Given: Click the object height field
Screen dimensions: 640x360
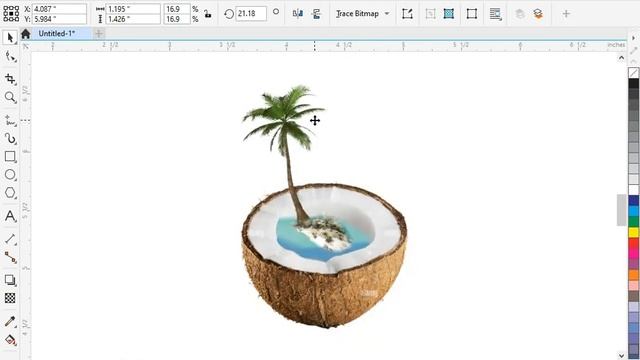Looking at the screenshot, I should (133, 19).
